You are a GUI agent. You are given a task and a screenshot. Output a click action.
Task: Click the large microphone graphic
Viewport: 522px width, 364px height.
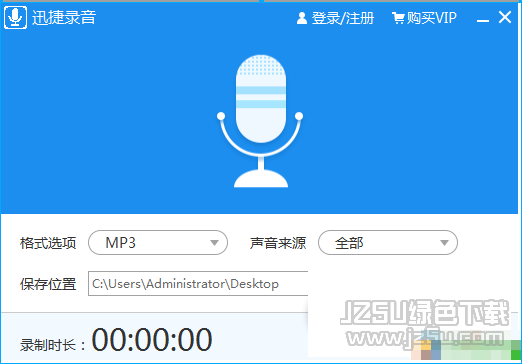click(x=260, y=121)
